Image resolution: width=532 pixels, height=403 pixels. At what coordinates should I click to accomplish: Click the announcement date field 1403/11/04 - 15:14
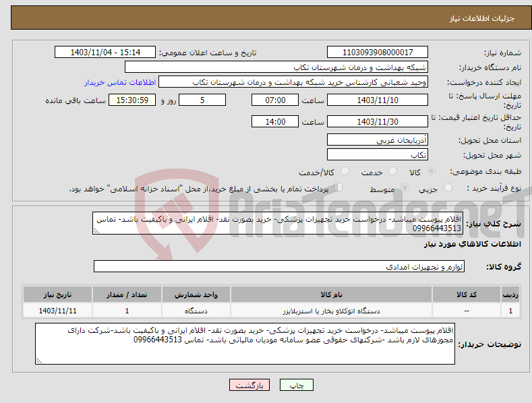coord(105,53)
